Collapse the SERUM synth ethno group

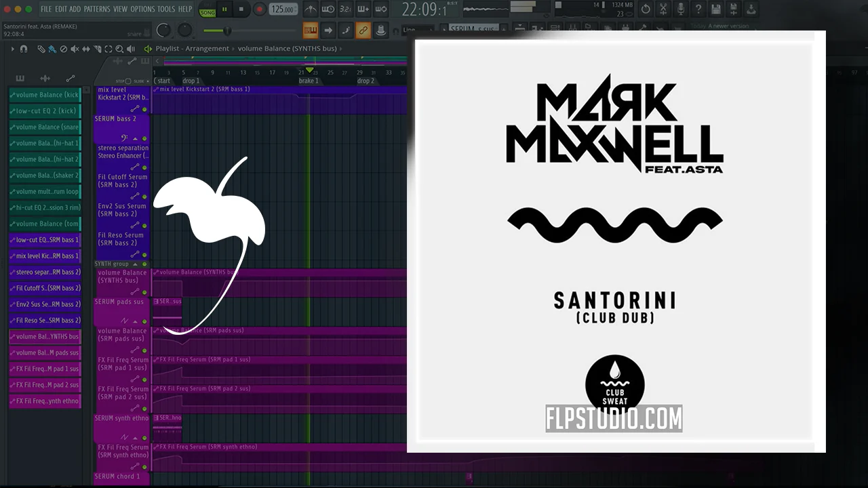(x=135, y=438)
